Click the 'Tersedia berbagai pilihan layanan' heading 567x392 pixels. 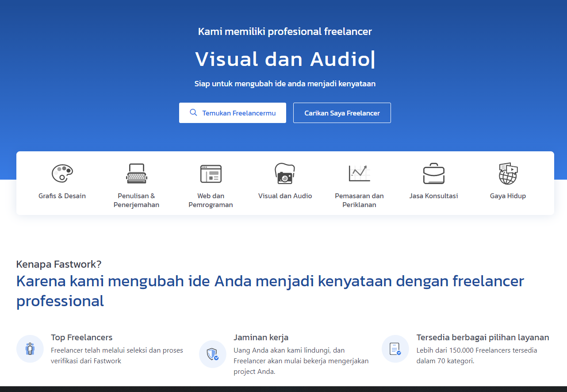pos(483,338)
